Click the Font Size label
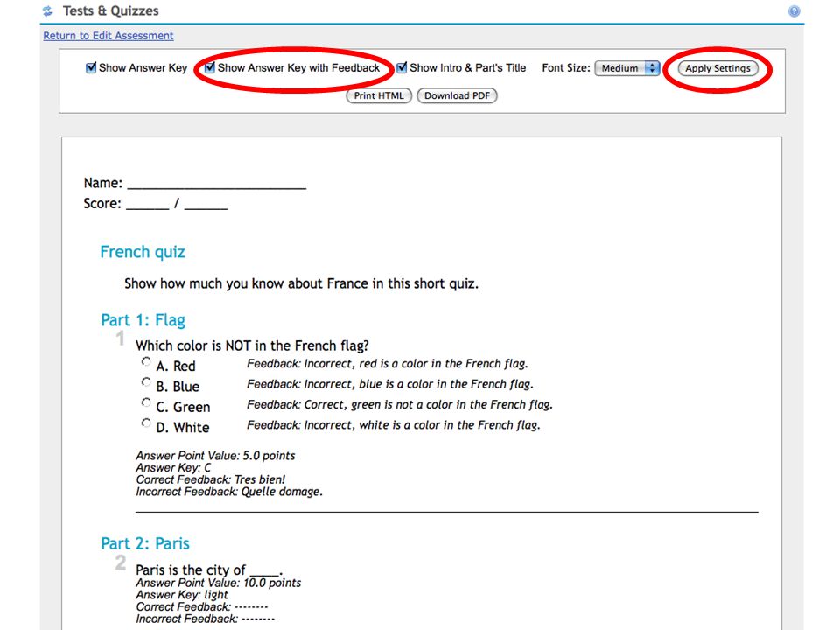Viewport: 840px width, 630px height. 566,68
